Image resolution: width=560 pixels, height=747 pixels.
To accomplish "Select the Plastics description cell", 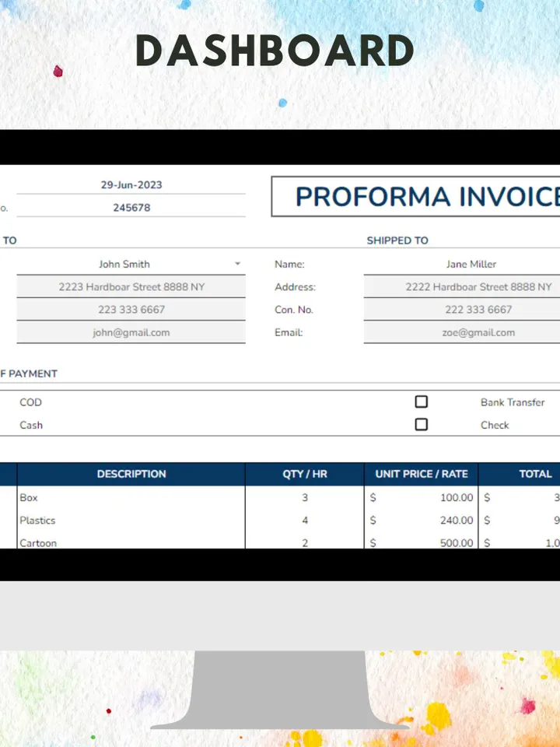I will (x=38, y=521).
